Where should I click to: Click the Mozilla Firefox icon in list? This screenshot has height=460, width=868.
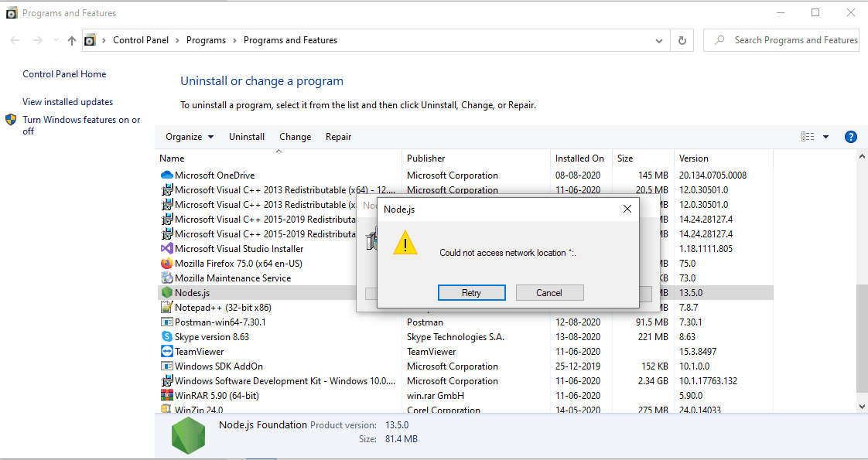(166, 263)
